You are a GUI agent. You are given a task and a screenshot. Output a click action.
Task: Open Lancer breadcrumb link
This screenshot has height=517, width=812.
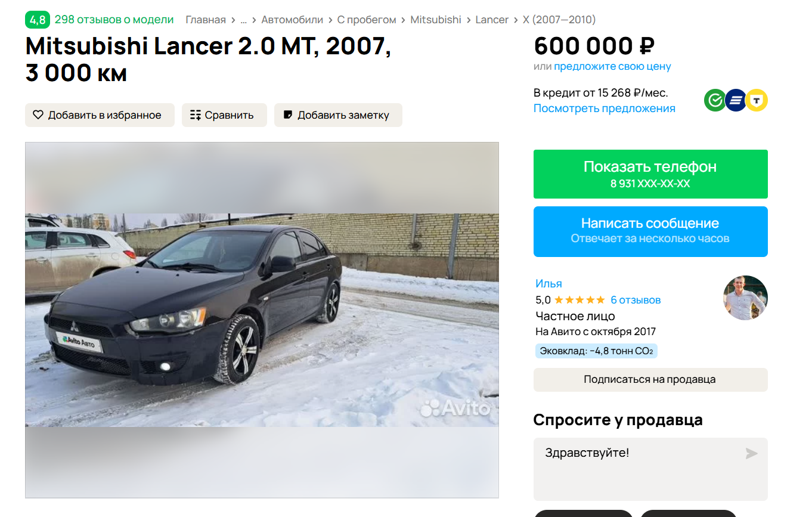pyautogui.click(x=492, y=20)
